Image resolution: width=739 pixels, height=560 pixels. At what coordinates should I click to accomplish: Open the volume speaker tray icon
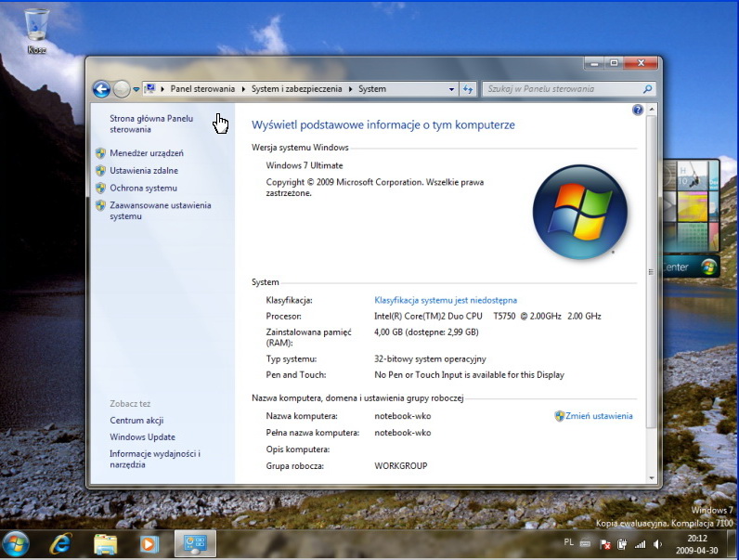657,544
